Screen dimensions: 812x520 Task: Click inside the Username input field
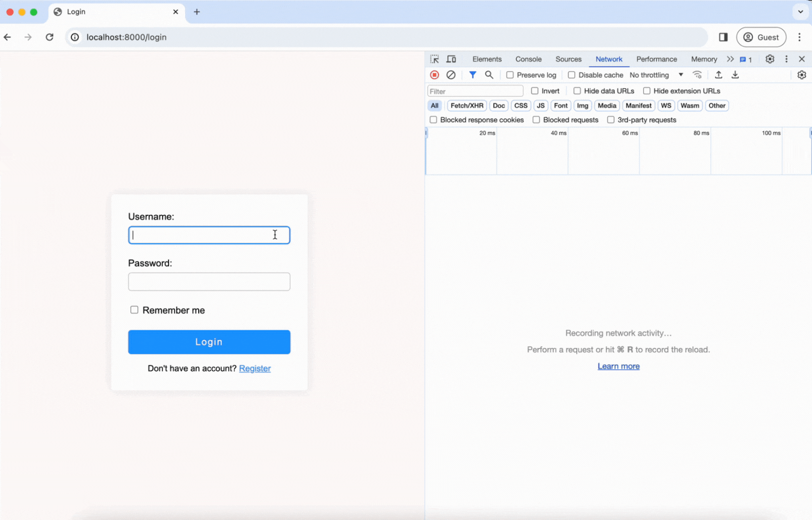pyautogui.click(x=208, y=235)
